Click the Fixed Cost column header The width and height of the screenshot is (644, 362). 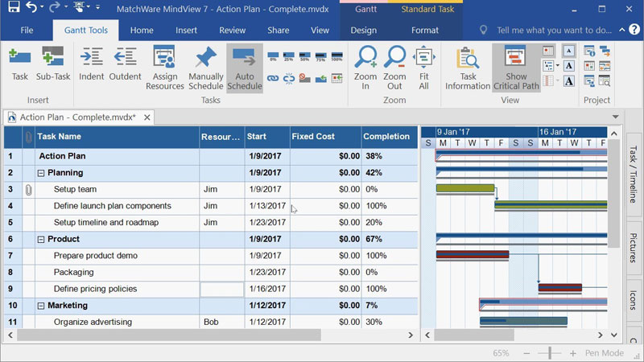[325, 137]
